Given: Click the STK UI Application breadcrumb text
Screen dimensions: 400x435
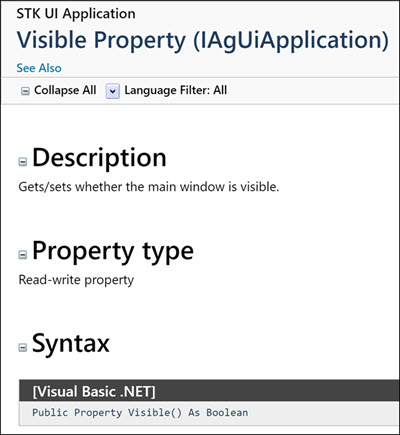Looking at the screenshot, I should click(x=76, y=14).
